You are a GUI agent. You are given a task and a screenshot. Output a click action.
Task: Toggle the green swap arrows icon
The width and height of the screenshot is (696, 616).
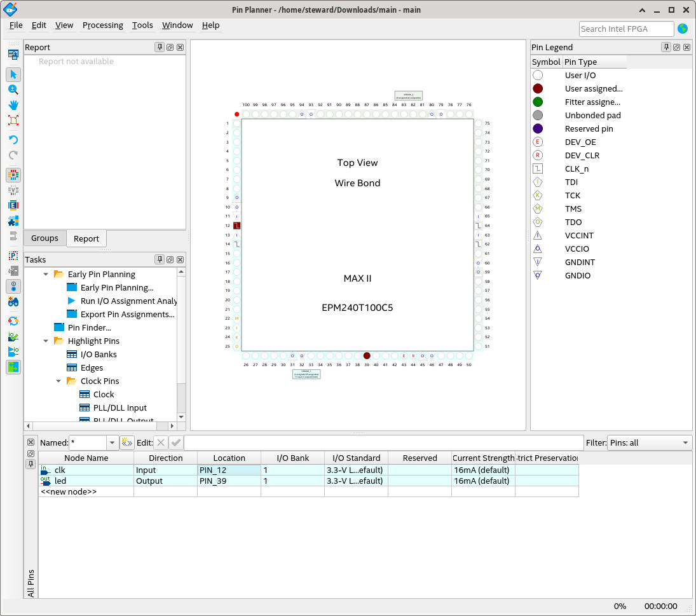click(13, 367)
